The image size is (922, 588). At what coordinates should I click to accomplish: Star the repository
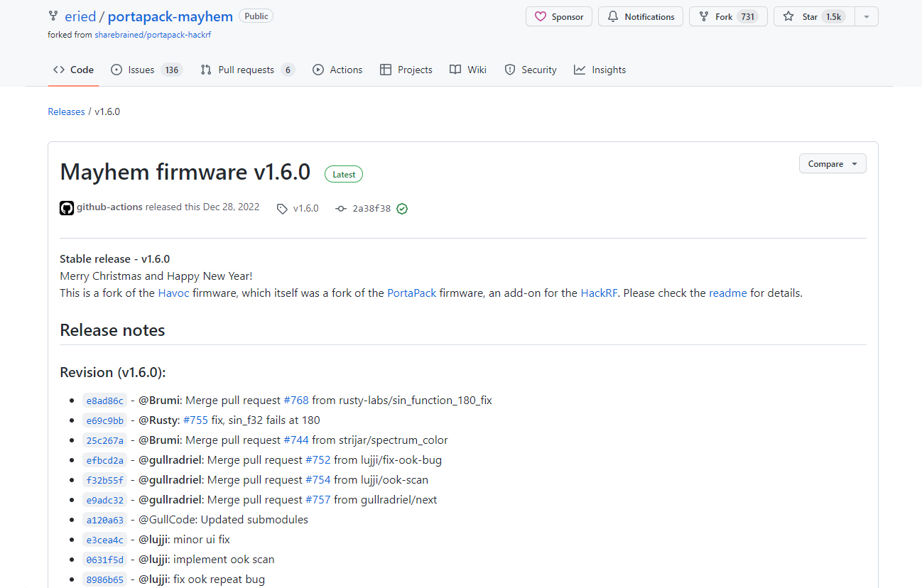pos(814,16)
